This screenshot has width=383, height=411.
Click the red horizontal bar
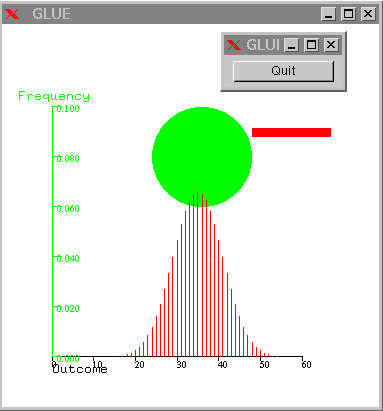tap(291, 132)
